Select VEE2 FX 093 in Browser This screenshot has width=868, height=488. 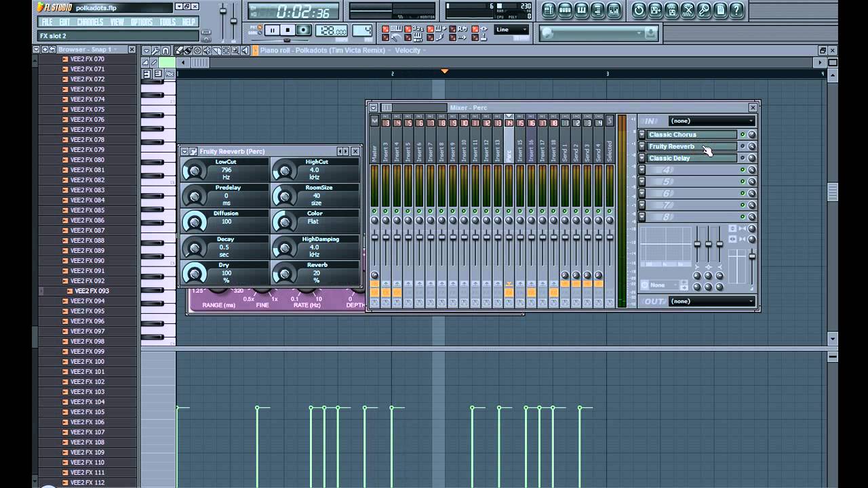point(92,291)
